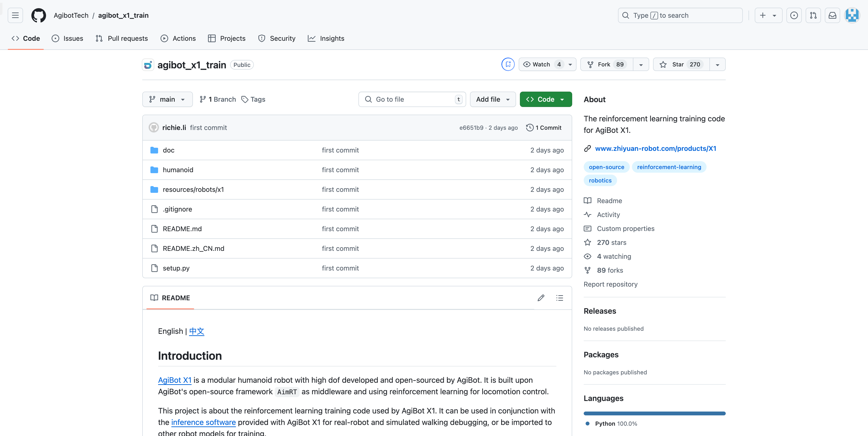Click the book icon next to Readme

[587, 200]
